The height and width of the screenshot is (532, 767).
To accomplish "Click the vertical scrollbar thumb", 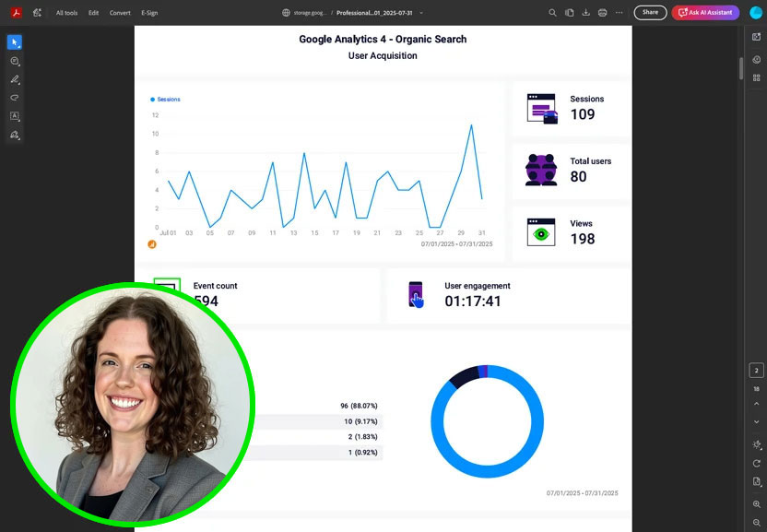I will pyautogui.click(x=741, y=68).
